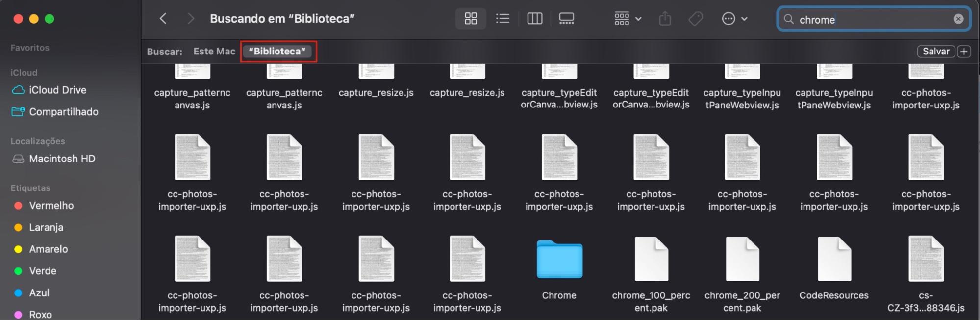Go back with the left chevron
Viewport: 980px width, 320px height.
tap(163, 19)
